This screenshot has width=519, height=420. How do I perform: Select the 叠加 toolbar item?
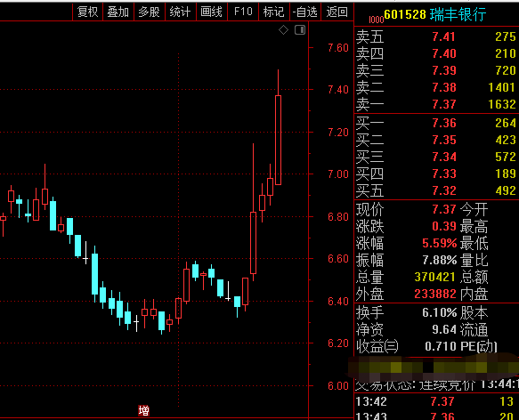tap(118, 12)
